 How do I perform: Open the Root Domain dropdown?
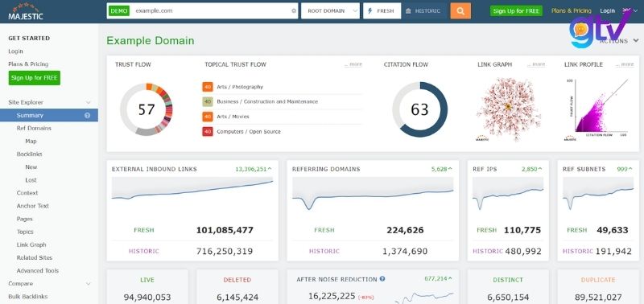point(330,11)
